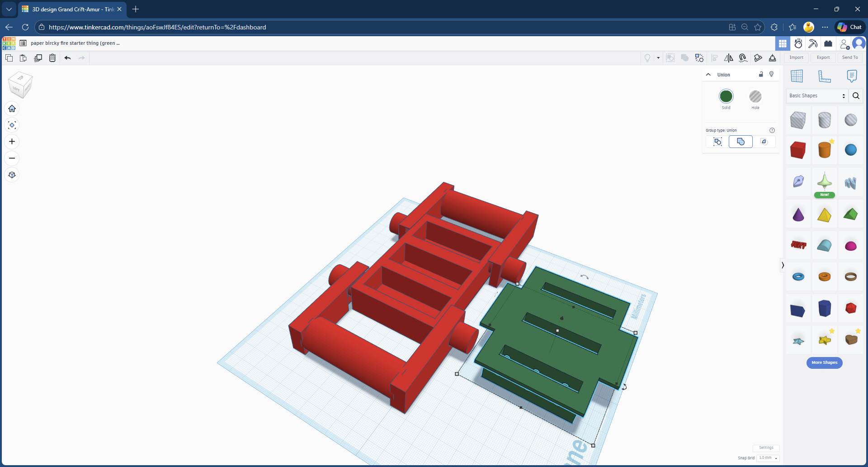Open the Basic Shapes category dropdown
The width and height of the screenshot is (868, 467).
click(817, 96)
